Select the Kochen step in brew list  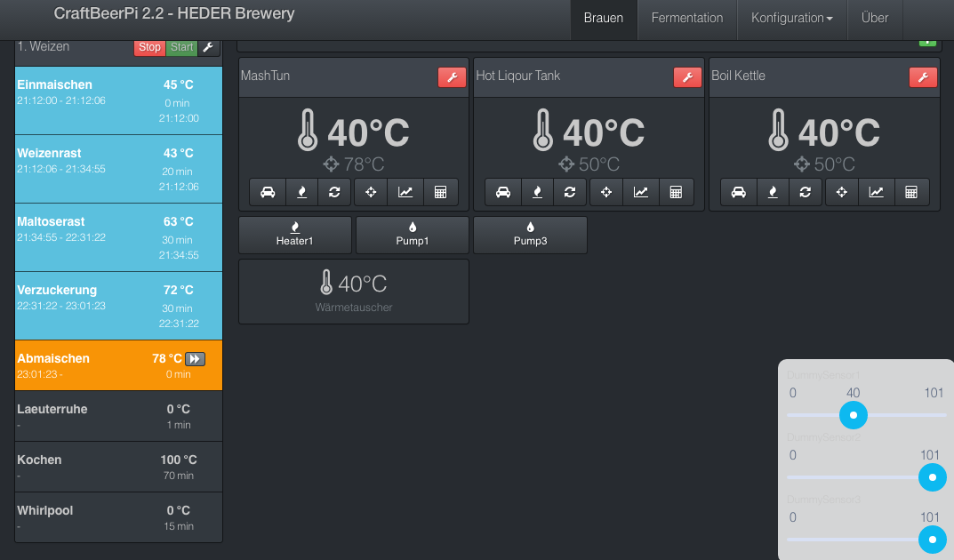118,467
